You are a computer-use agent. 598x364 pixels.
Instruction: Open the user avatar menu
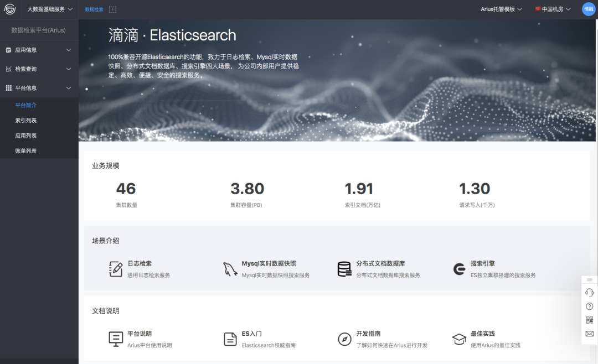tap(589, 9)
